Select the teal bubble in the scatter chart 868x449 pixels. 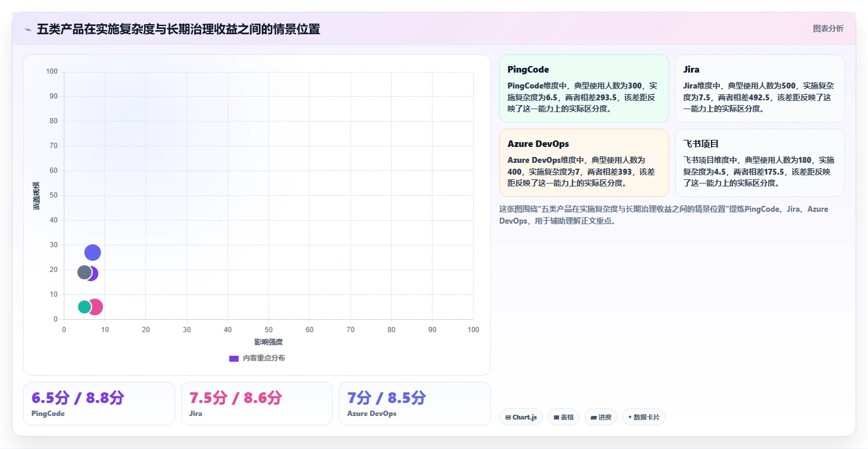[x=84, y=307]
